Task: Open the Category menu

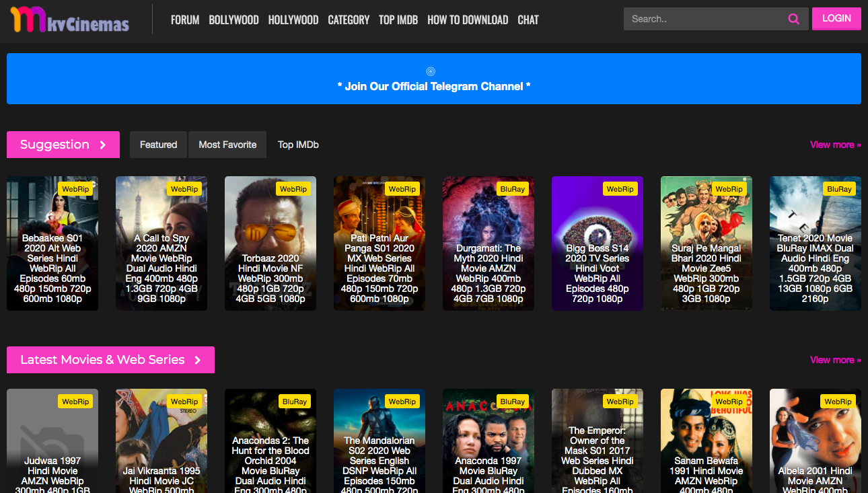Action: point(349,20)
